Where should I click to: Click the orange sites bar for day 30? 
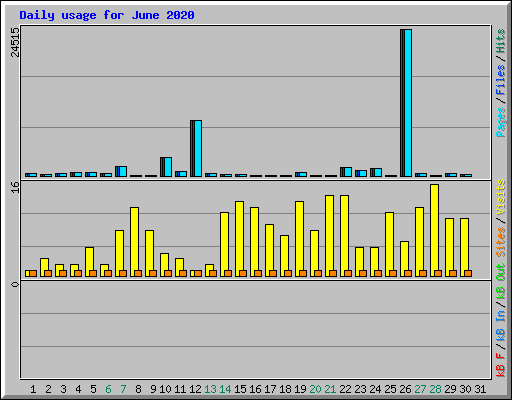[468, 273]
